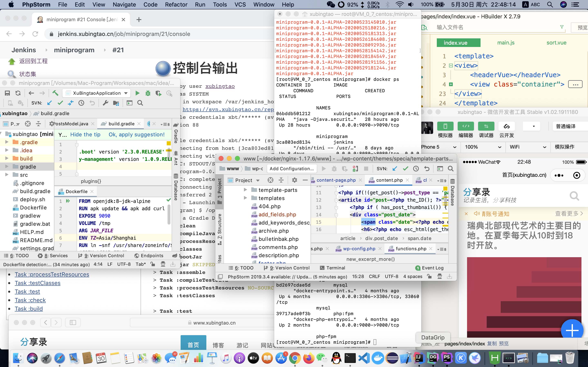Click yellow inspection indicator in build.gradle editor
Screen dimensions: 588x367
coord(169,143)
